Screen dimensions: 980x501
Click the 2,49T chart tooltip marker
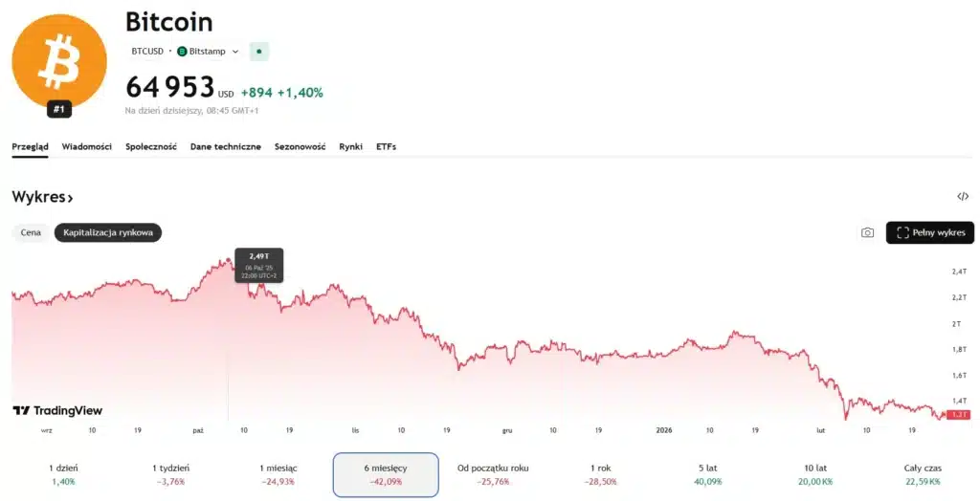click(x=258, y=265)
